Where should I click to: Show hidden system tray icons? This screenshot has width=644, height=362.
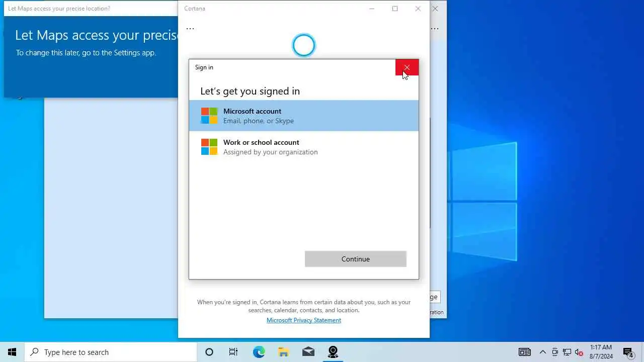tap(543, 352)
